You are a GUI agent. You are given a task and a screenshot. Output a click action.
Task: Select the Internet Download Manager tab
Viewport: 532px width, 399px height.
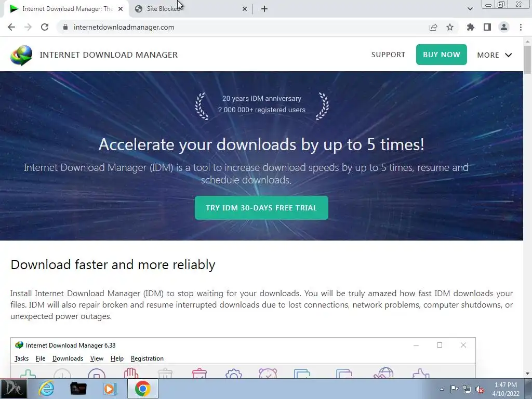(66, 9)
